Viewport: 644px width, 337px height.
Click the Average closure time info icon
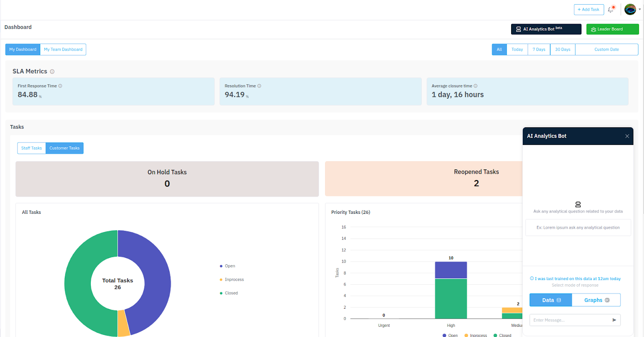[475, 86]
